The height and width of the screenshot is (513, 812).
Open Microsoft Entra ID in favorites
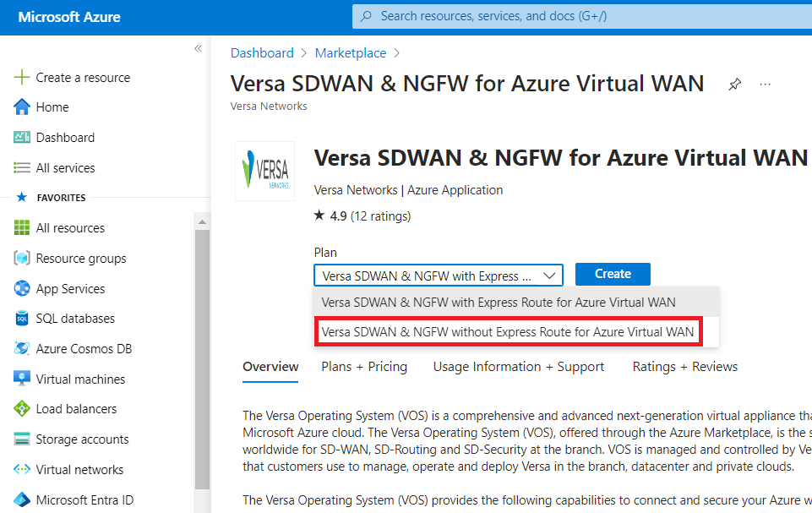(84, 500)
